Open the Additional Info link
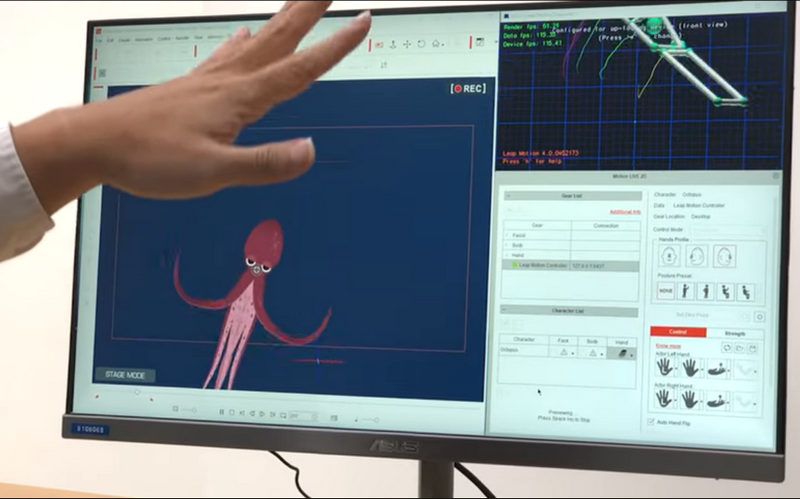The width and height of the screenshot is (800, 499). 623,211
